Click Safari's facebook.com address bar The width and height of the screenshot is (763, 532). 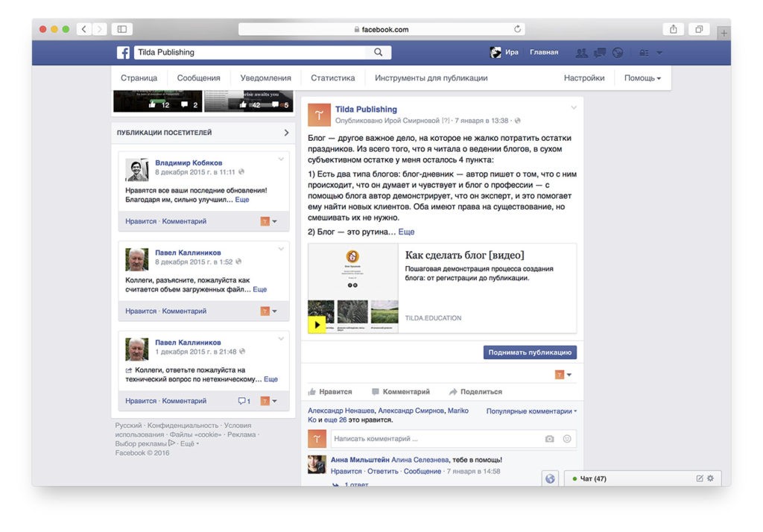381,29
